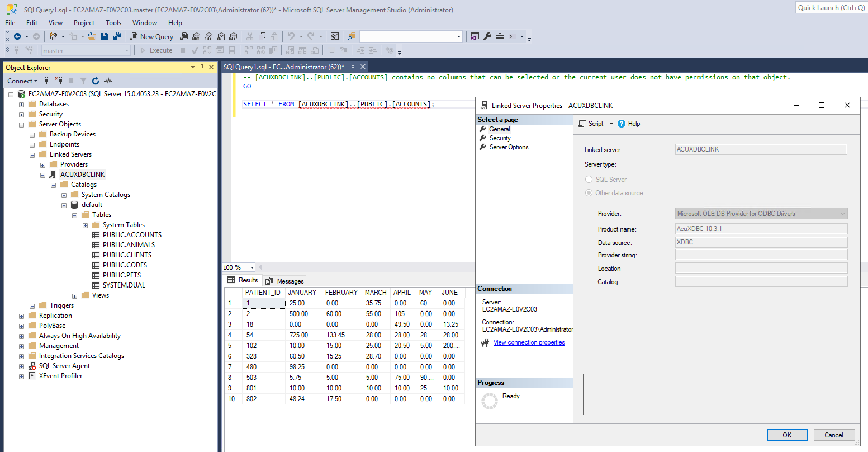This screenshot has height=452, width=868.
Task: Click the MDX query icon
Action: point(196,36)
